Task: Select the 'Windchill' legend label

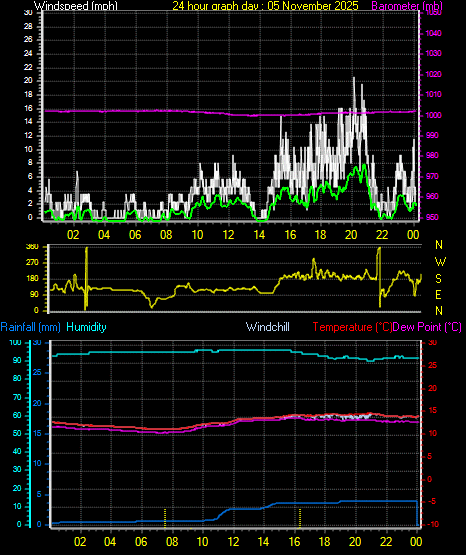Action: [x=267, y=327]
